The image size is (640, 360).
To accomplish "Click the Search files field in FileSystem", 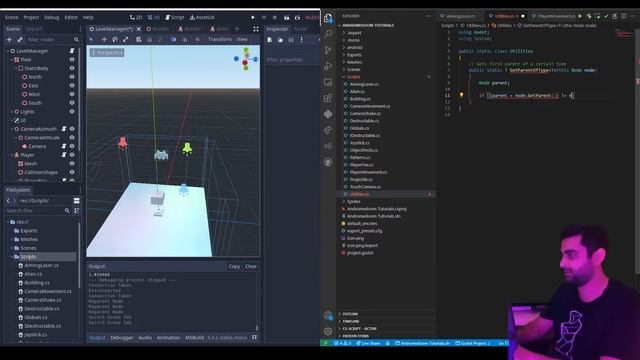I will [x=38, y=211].
